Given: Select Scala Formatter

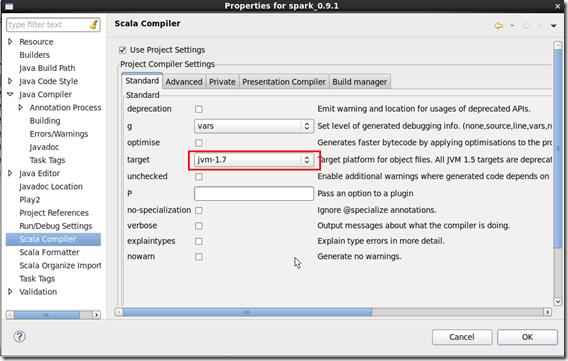Looking at the screenshot, I should pyautogui.click(x=49, y=252).
